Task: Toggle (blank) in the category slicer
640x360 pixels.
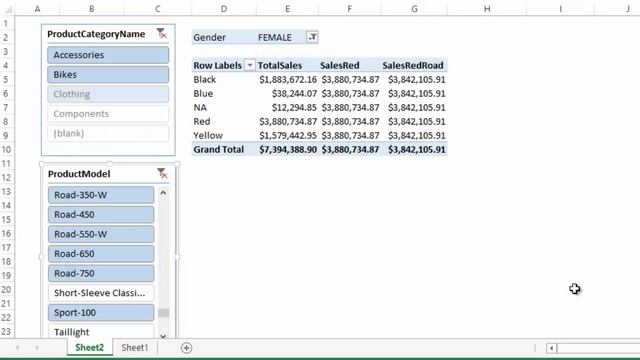Action: click(x=108, y=133)
